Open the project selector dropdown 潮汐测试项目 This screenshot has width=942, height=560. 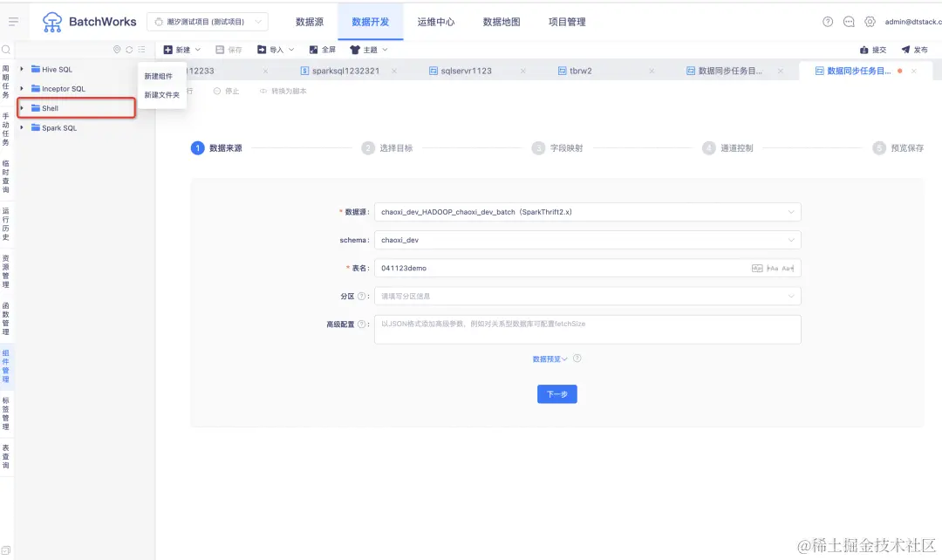(208, 22)
